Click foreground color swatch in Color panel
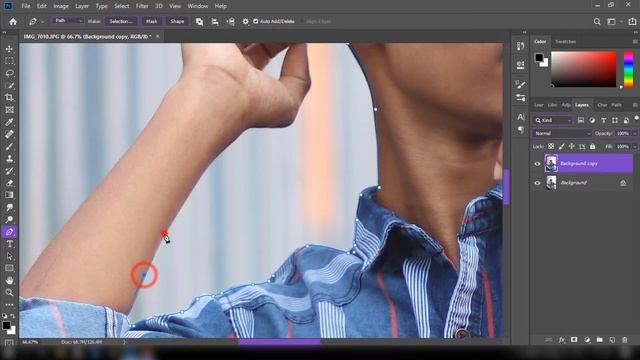Viewport: 640px width, 360px height. [539, 57]
